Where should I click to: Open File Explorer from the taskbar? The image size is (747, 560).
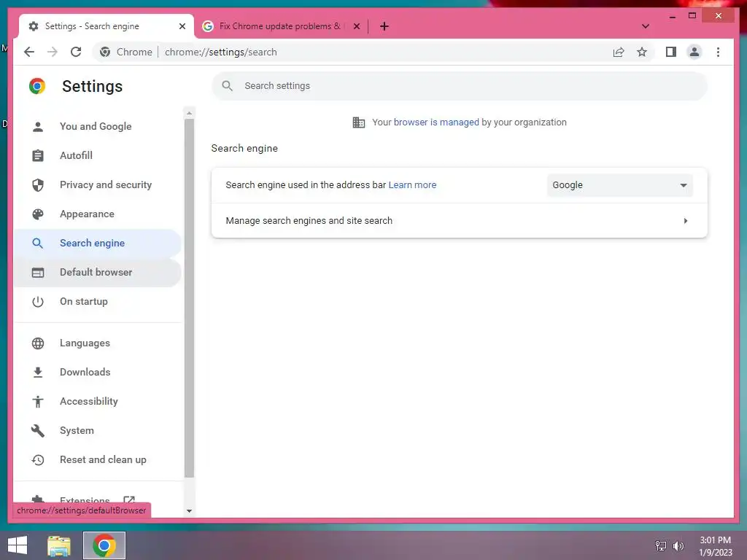coord(59,545)
